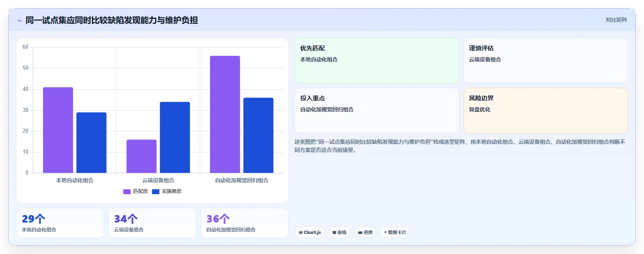Click the 对比矩阵 label
Viewport: 644px width, 254px height.
(x=616, y=20)
